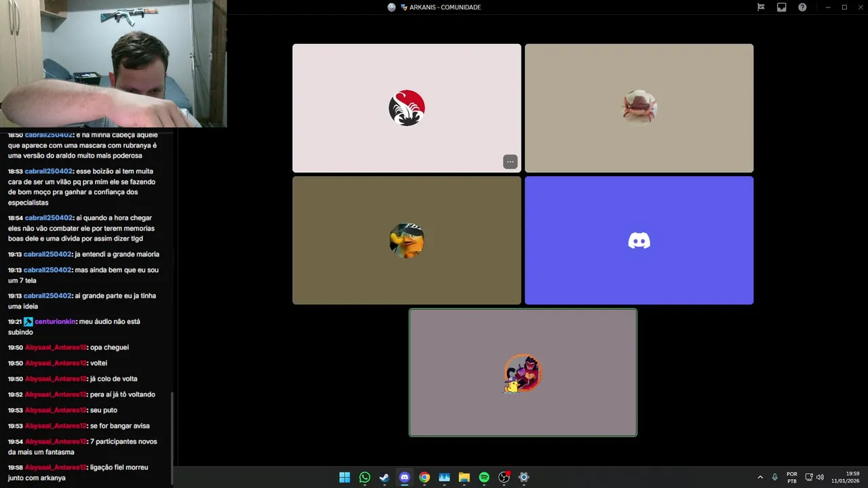Click cabrall250402 on the 18:54 message
Viewport: 868px width, 488px height.
point(49,218)
